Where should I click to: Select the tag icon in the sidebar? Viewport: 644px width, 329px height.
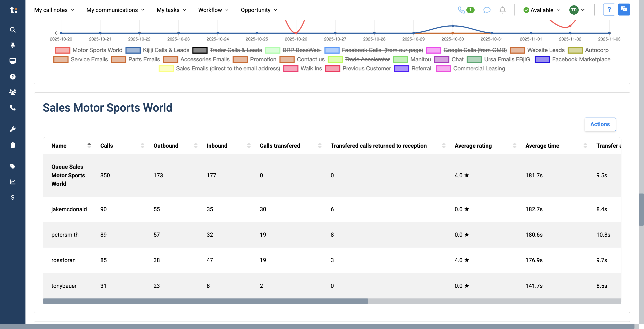(12, 166)
